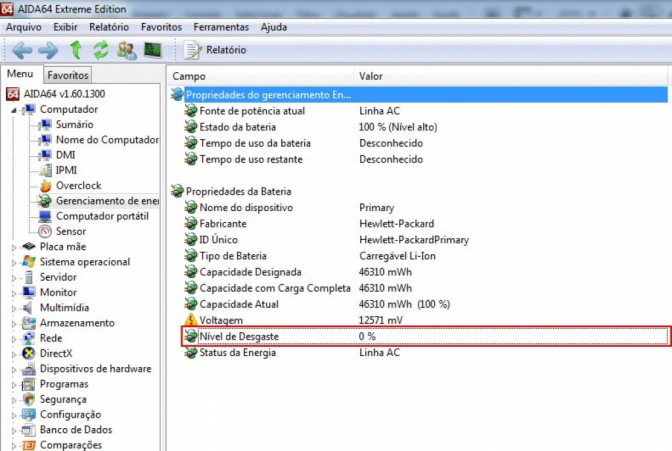Open the Computador portátil laptop icon
The height and width of the screenshot is (451, 672).
[45, 216]
